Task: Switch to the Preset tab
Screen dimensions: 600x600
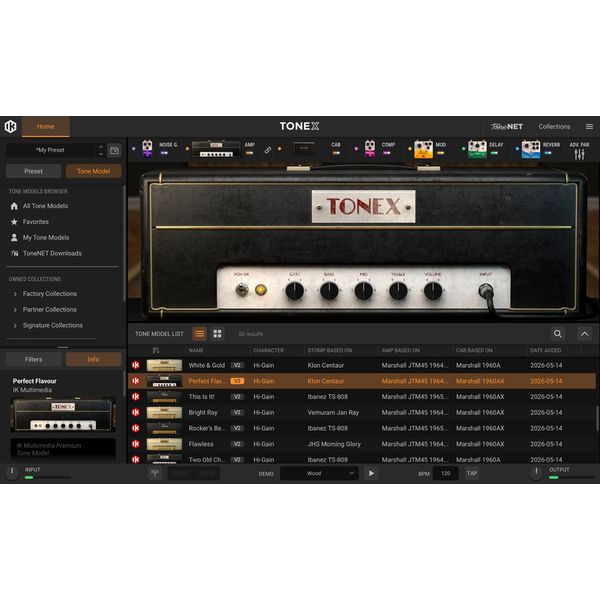Action: [33, 171]
